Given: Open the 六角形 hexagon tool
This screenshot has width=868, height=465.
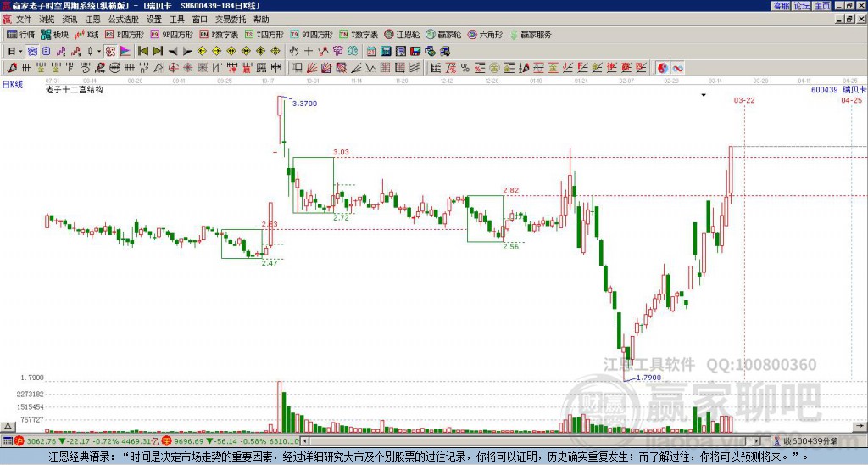Looking at the screenshot, I should click(485, 34).
